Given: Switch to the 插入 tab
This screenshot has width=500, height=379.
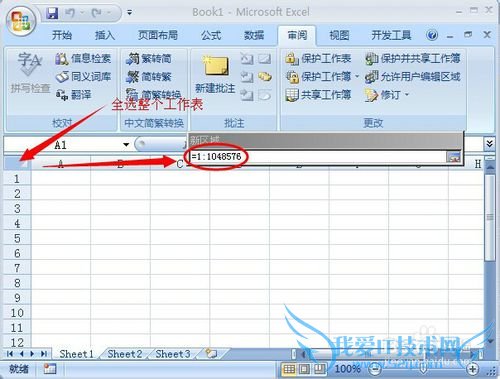Looking at the screenshot, I should point(105,35).
